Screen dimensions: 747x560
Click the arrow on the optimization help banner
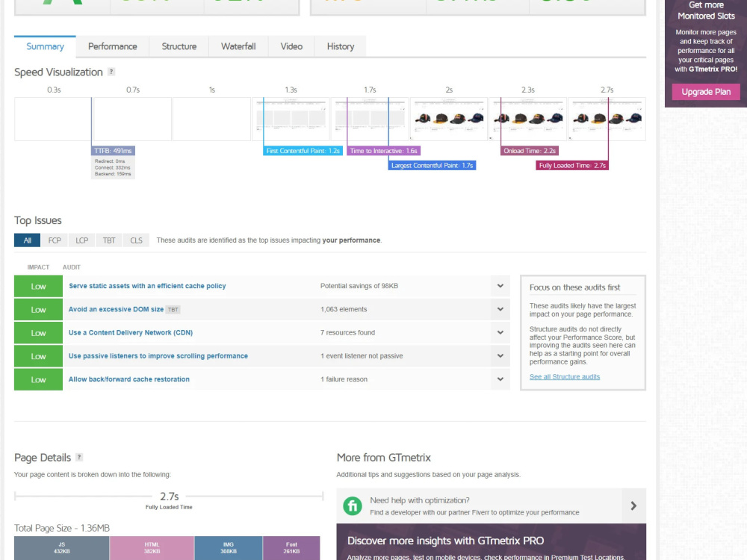click(x=633, y=505)
